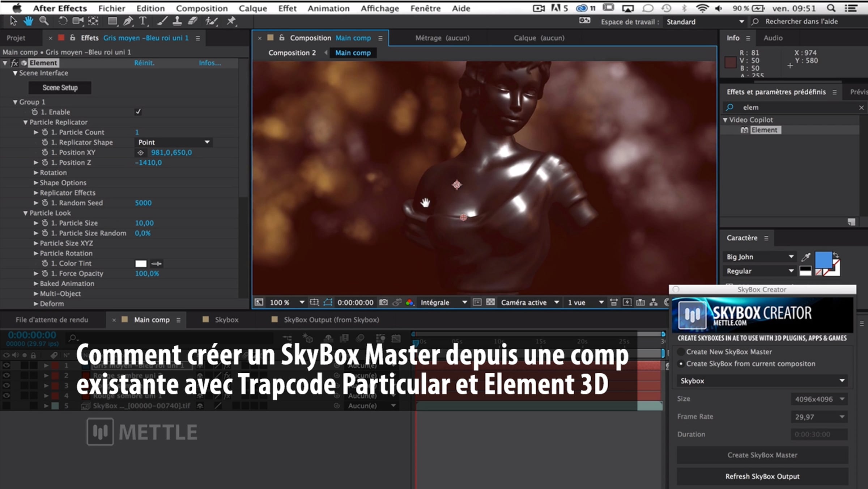Switch to the Audio panel tab
Screen dimensions: 868x489
pyautogui.click(x=773, y=38)
